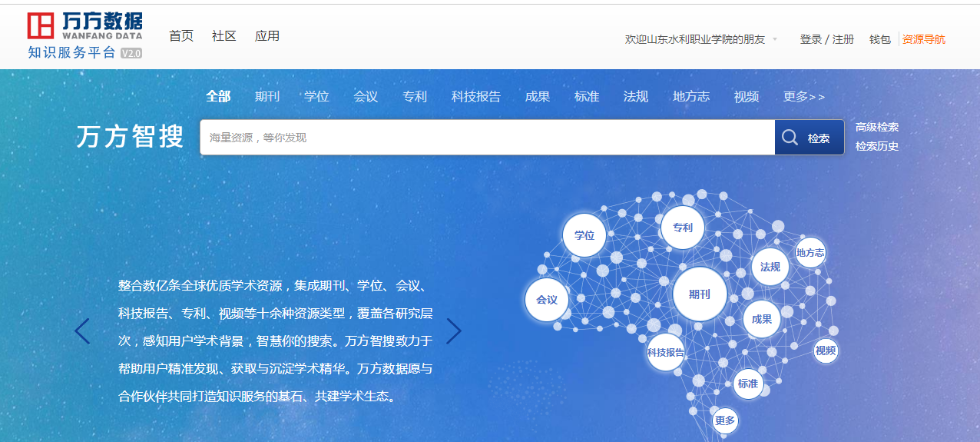Advance to next banner slide arrow
The image size is (980, 442).
coord(454,331)
